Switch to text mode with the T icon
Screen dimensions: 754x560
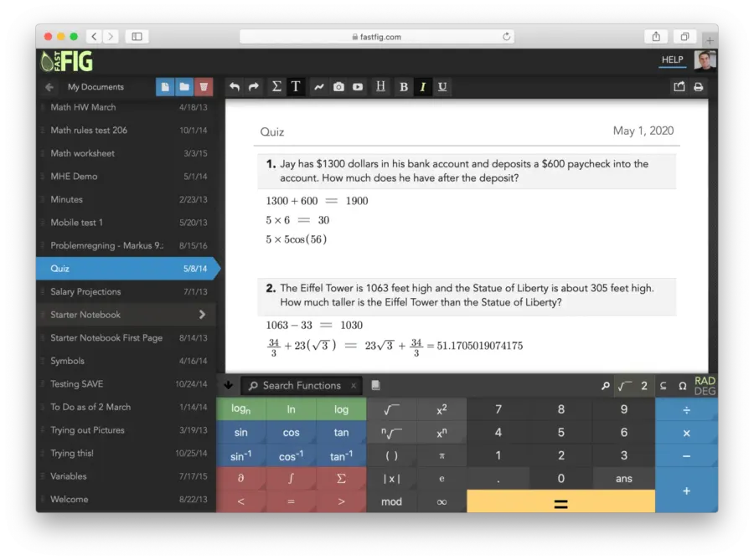pos(296,87)
